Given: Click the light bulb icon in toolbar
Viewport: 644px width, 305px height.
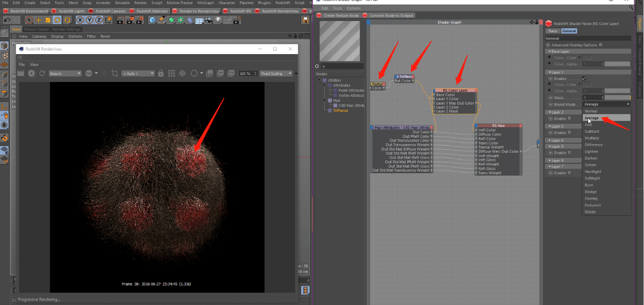Looking at the screenshot, I should (x=218, y=20).
